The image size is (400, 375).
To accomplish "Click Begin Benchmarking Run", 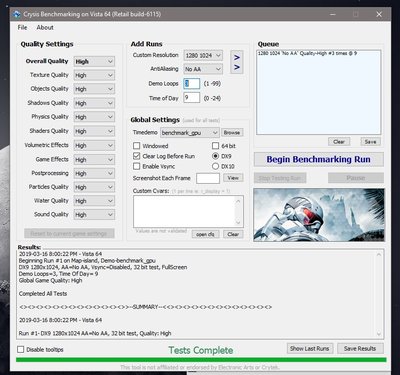I will point(319,160).
